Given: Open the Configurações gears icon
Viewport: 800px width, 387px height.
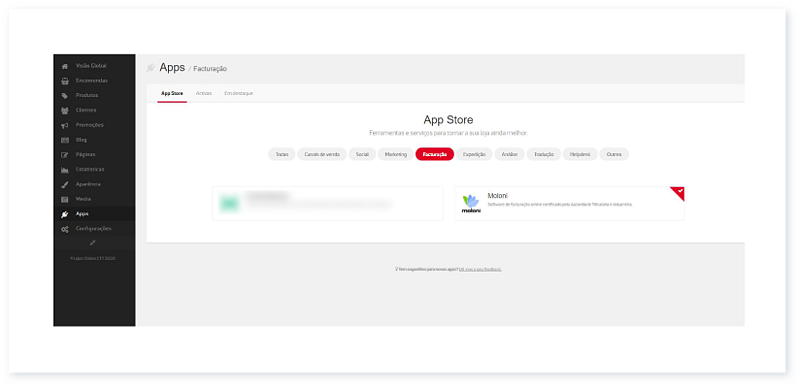Looking at the screenshot, I should pos(65,229).
